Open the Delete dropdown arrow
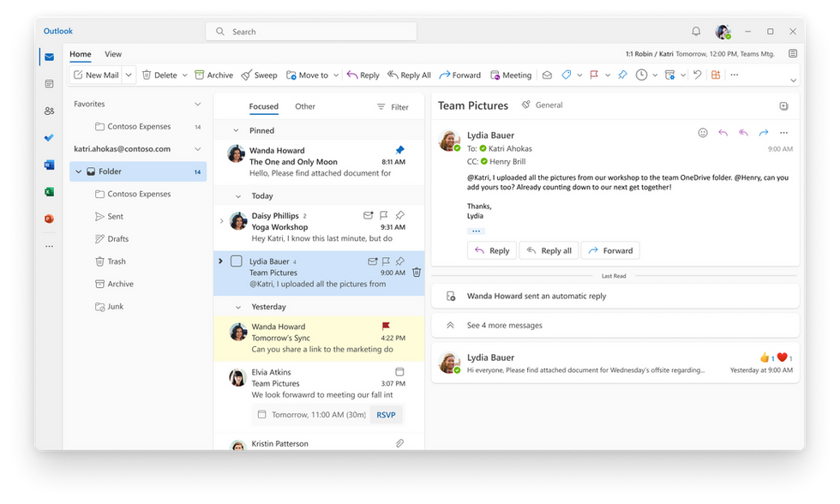Screen dimensions: 840x504 point(185,75)
